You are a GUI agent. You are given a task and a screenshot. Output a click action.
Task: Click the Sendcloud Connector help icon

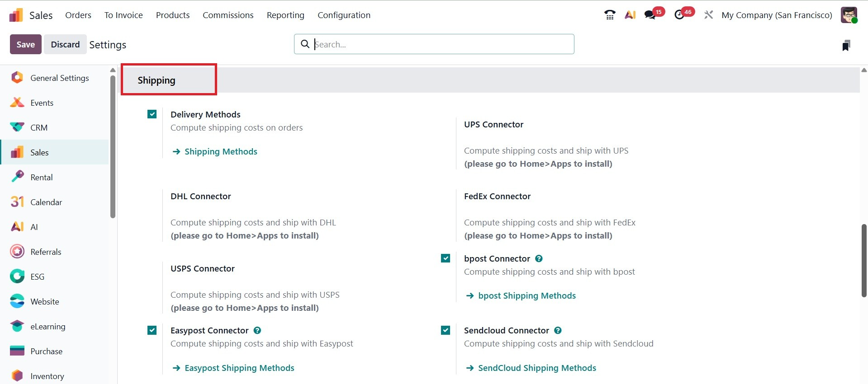tap(558, 330)
